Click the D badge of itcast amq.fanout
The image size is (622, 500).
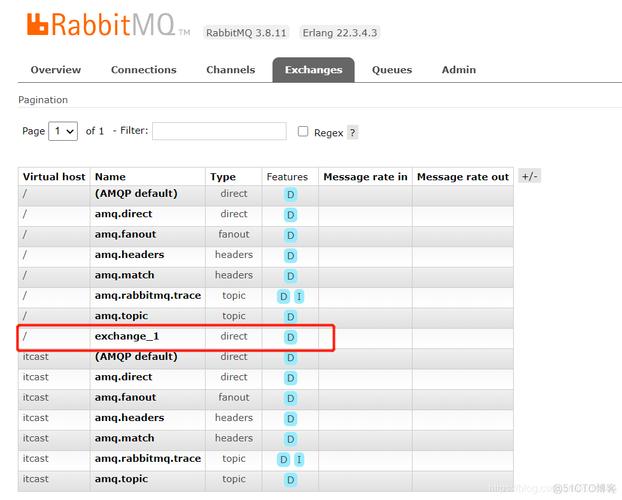[x=290, y=398]
